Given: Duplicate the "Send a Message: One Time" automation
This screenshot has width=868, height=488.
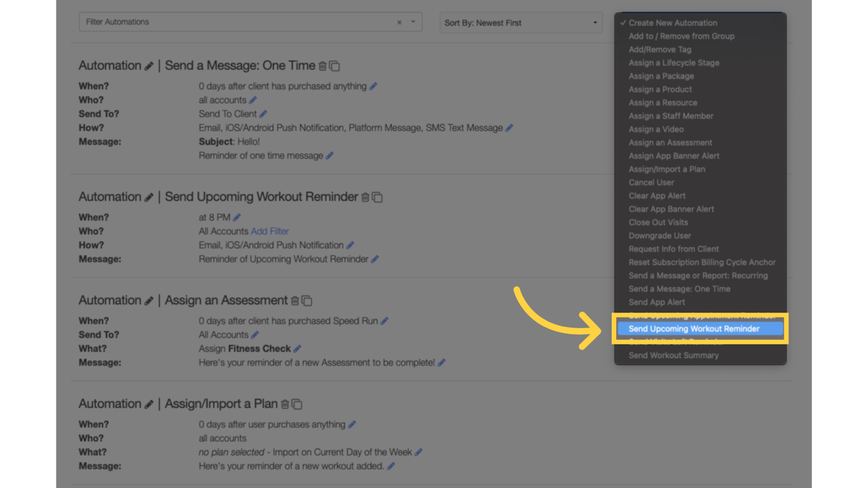Looking at the screenshot, I should click(x=336, y=65).
